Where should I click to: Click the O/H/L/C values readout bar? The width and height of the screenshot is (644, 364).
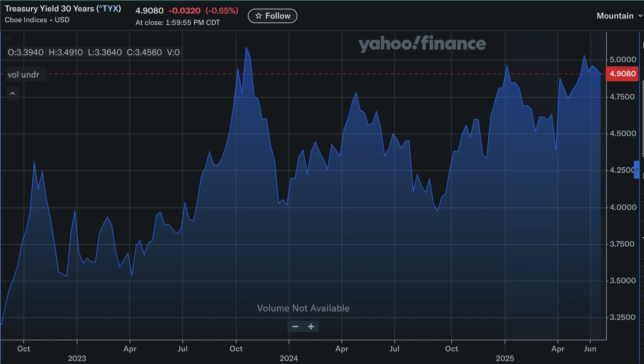(94, 53)
